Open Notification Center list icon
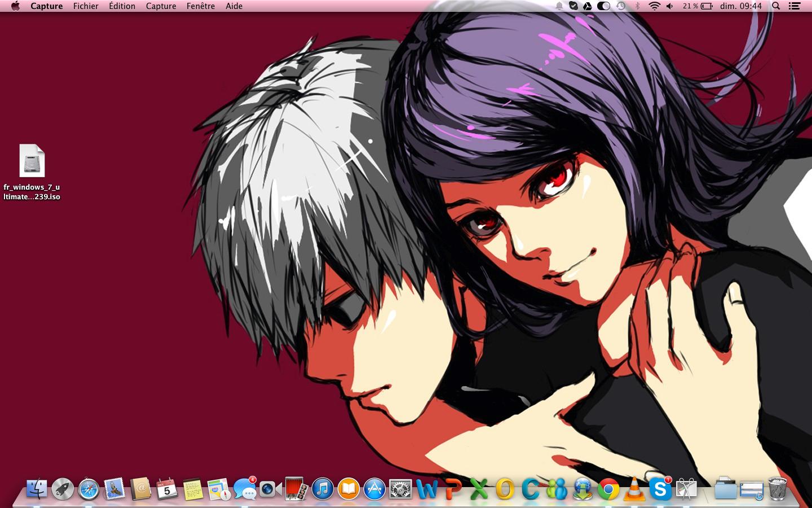Screen dimensions: 812x508 click(795, 6)
